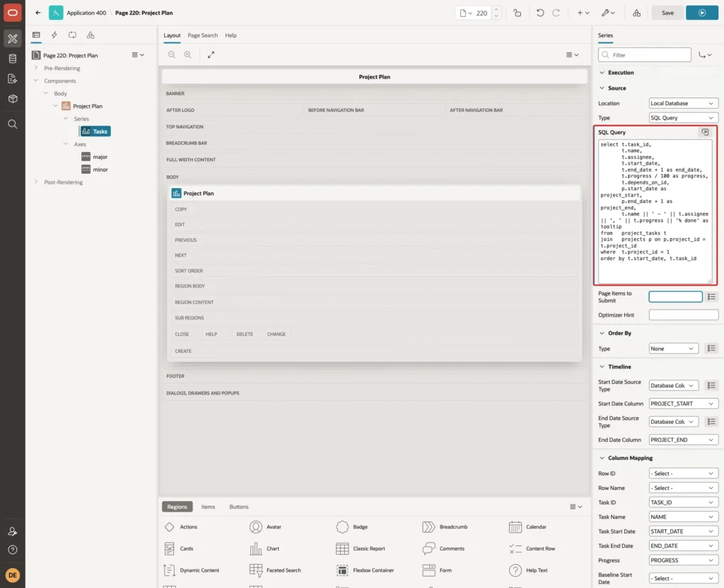
Task: Select the minor axis tree item
Action: click(95, 170)
